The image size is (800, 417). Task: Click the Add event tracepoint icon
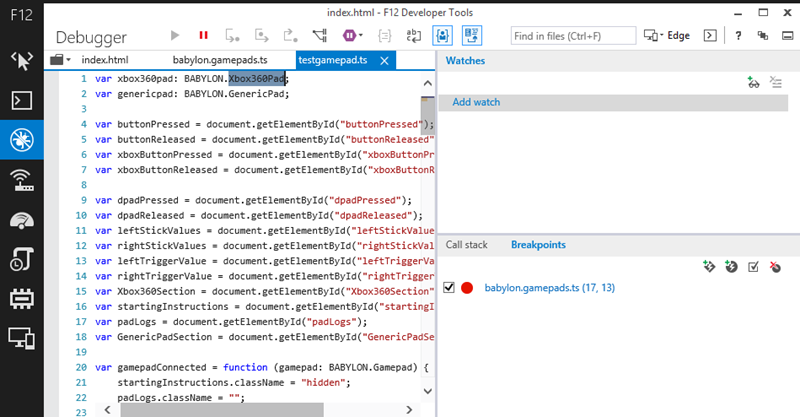click(x=709, y=266)
